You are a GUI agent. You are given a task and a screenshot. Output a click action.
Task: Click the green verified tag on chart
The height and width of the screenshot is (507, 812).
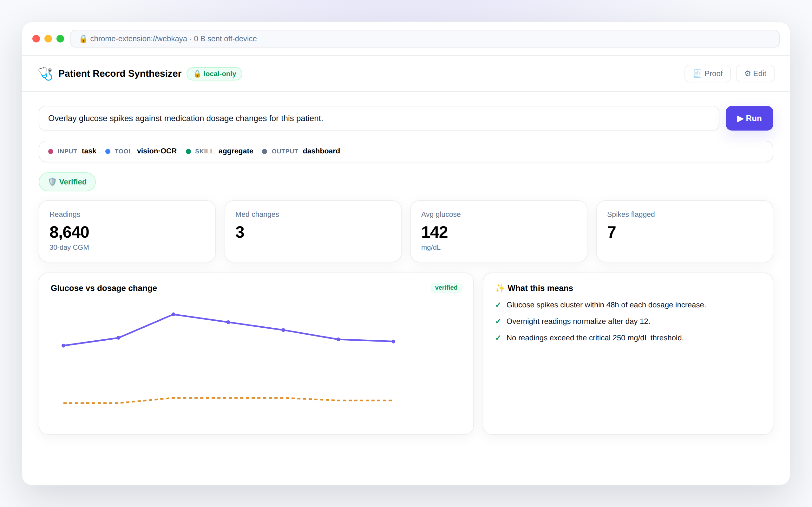[x=446, y=288]
